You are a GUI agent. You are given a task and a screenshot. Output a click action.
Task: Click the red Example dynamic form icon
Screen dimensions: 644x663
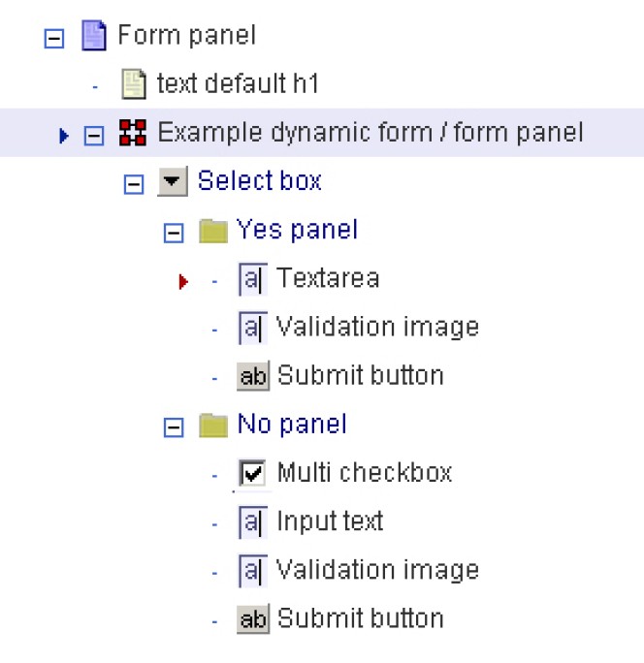pyautogui.click(x=133, y=133)
